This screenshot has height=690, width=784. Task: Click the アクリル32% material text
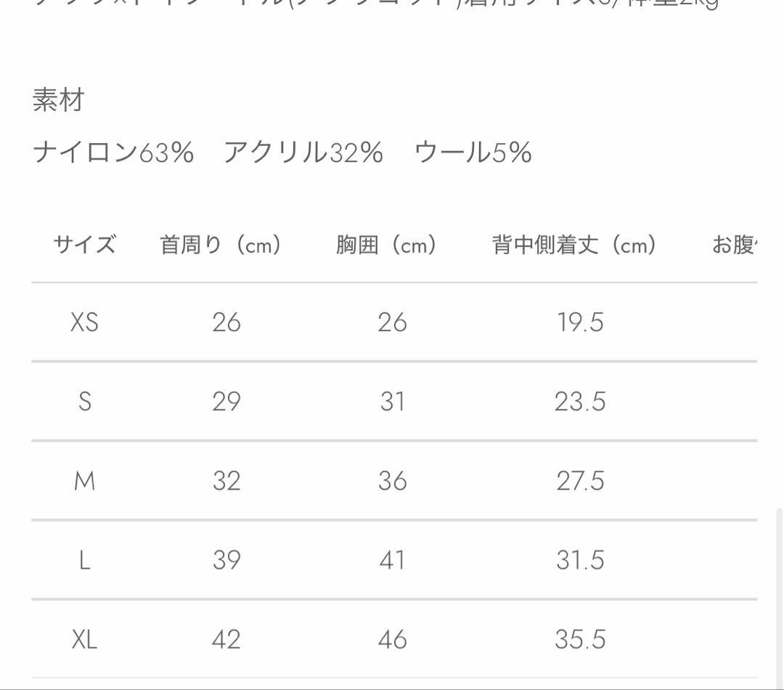tap(303, 153)
